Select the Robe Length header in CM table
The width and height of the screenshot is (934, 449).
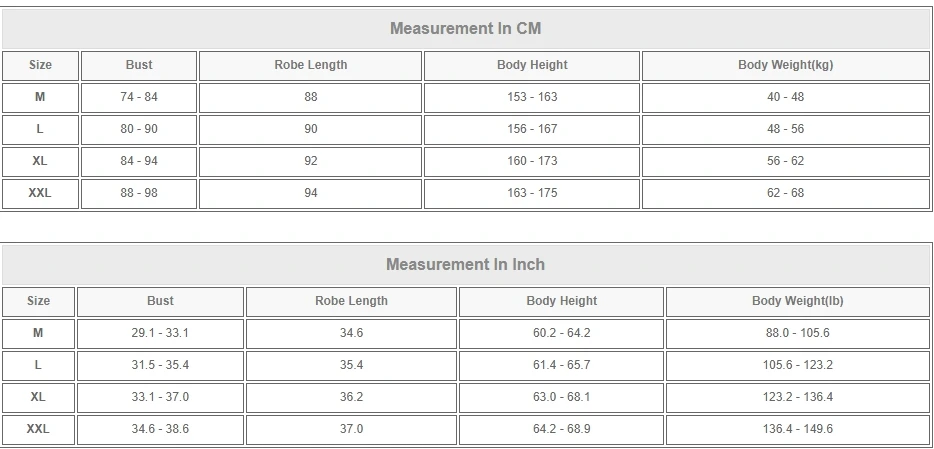point(311,65)
